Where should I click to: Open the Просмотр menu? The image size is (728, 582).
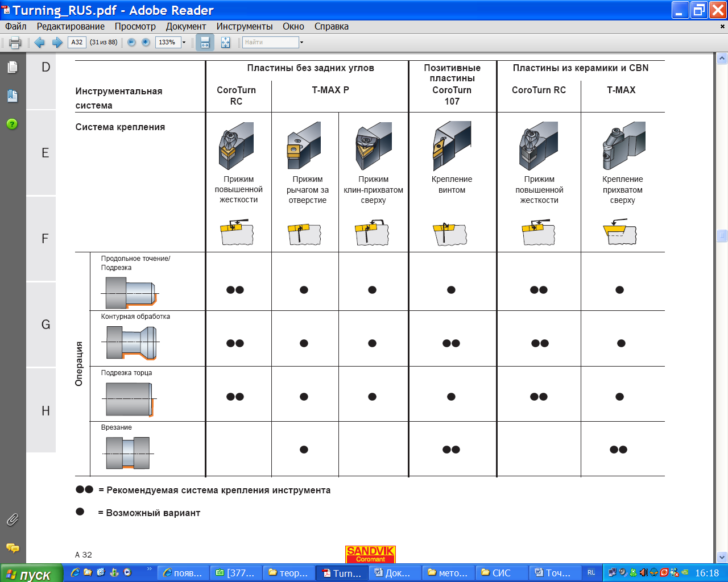tap(135, 26)
